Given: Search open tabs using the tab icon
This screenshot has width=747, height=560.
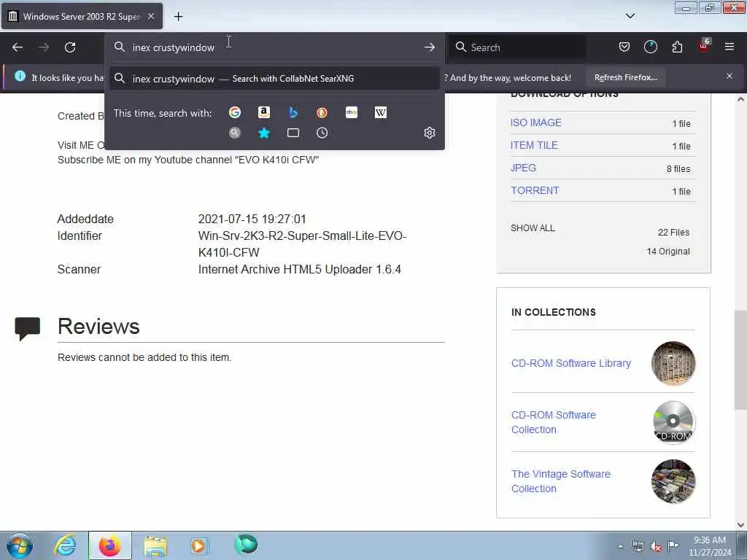Looking at the screenshot, I should click(x=293, y=133).
